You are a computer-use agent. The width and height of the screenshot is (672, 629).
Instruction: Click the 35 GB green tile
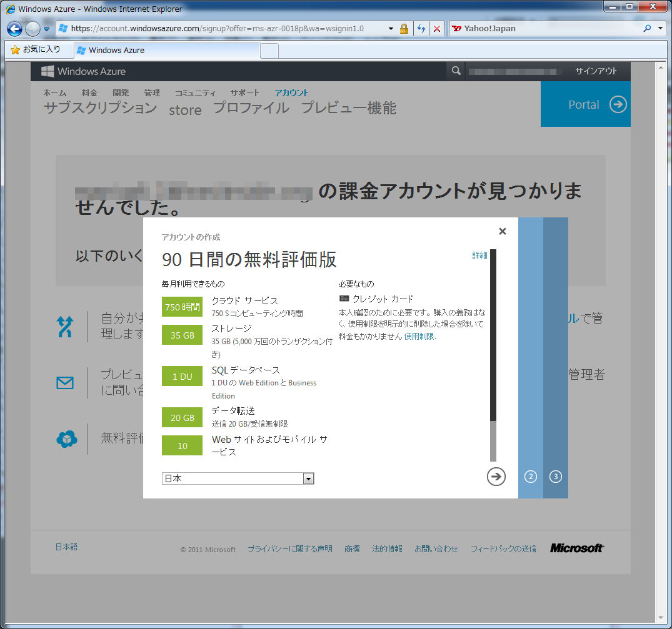182,335
